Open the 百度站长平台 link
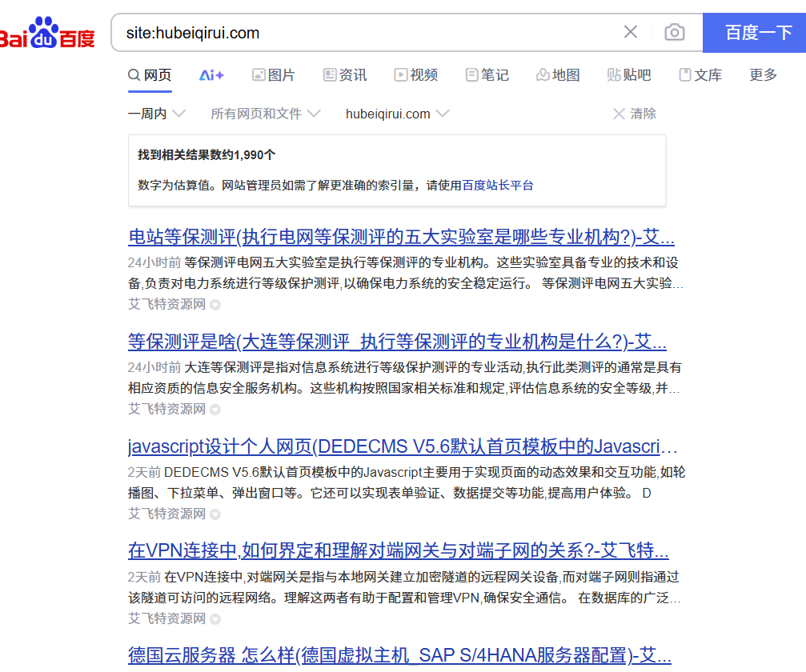The height and width of the screenshot is (672, 806). point(498,186)
